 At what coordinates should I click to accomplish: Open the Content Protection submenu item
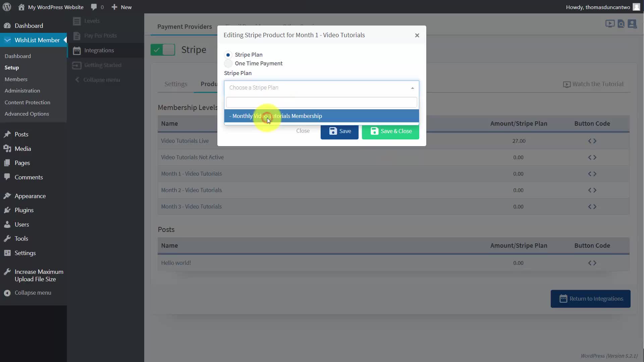pyautogui.click(x=28, y=103)
